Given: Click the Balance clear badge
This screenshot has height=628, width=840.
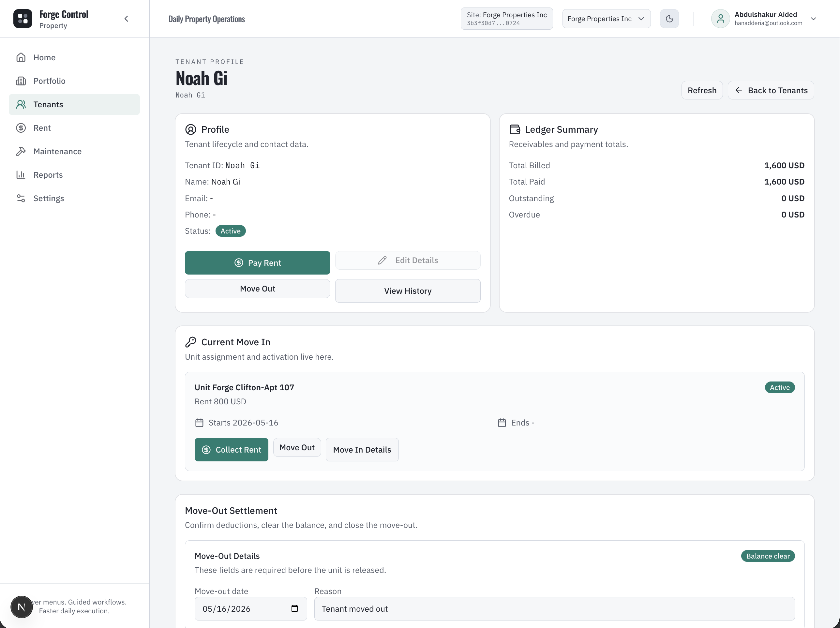Looking at the screenshot, I should (768, 556).
